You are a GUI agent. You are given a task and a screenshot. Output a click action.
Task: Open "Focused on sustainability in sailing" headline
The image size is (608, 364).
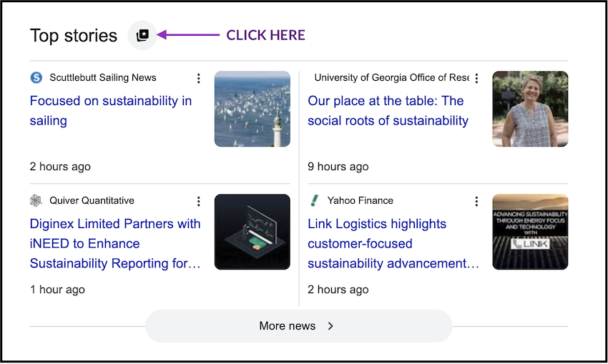click(111, 111)
